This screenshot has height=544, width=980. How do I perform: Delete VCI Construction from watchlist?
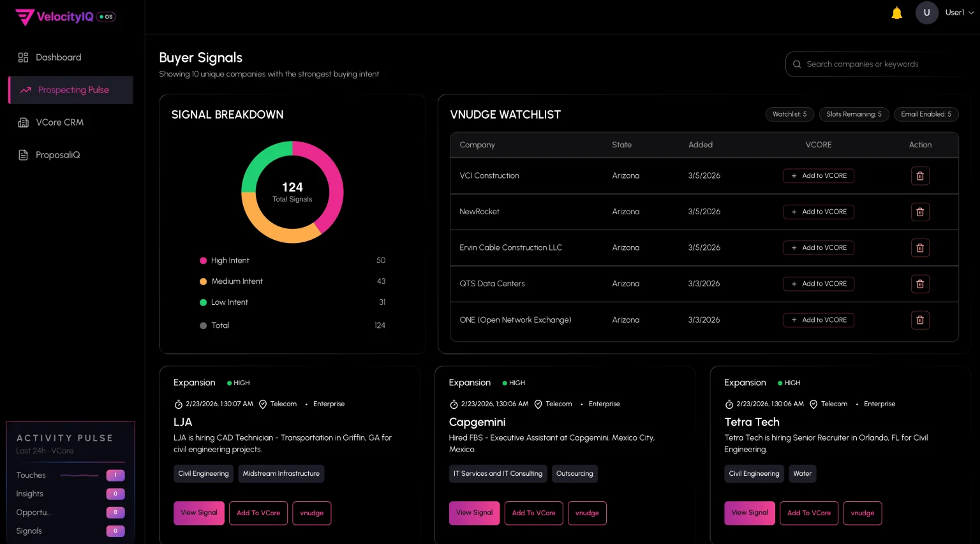coord(920,176)
